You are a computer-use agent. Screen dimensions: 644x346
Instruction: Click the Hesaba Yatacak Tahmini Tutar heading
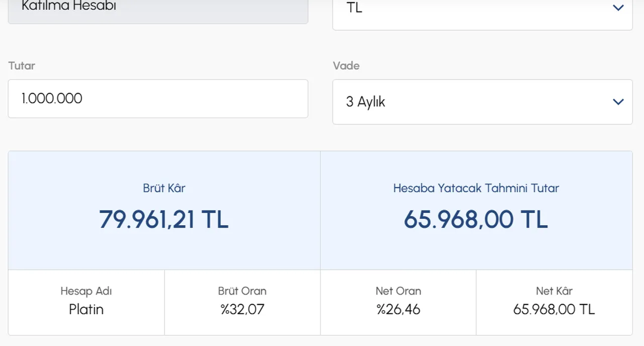click(x=476, y=188)
